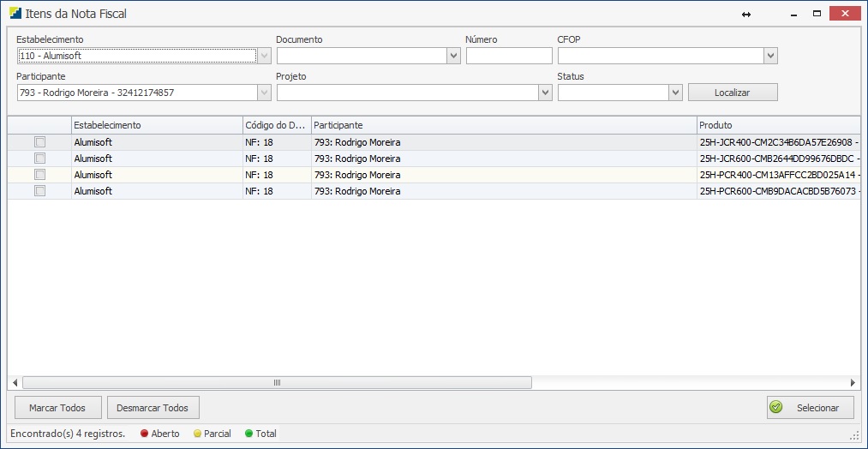Image resolution: width=868 pixels, height=449 pixels.
Task: Click the horizontal resize arrow icon in title bar
Action: (746, 15)
